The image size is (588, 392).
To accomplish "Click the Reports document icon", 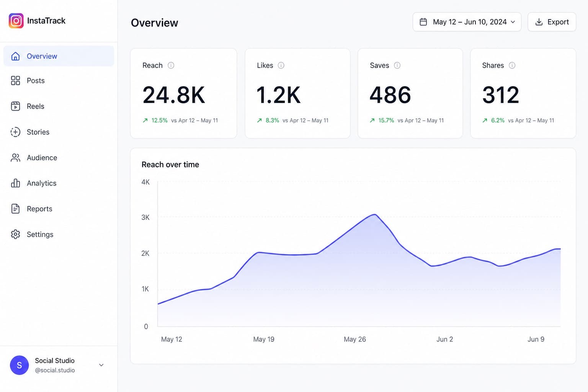I will [15, 209].
